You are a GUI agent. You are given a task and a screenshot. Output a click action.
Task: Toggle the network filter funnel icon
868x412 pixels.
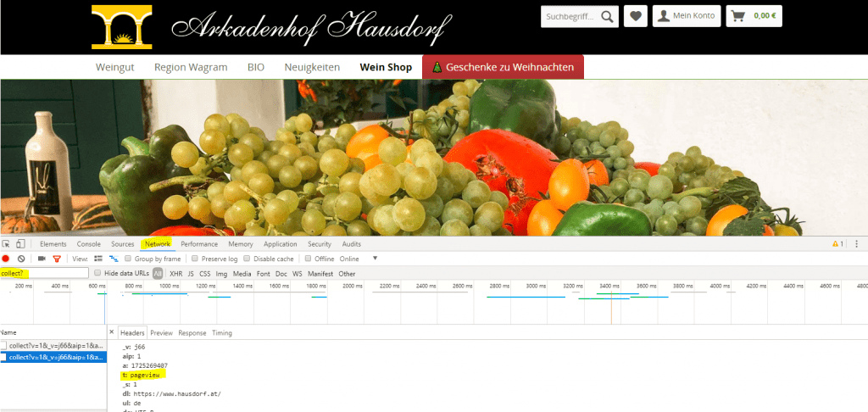[57, 259]
